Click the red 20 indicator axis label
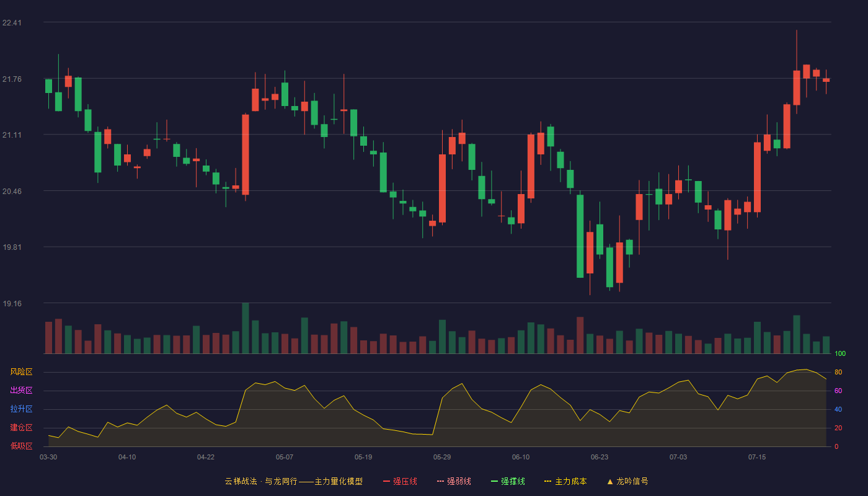Viewport: 868px width, 496px height. (838, 428)
